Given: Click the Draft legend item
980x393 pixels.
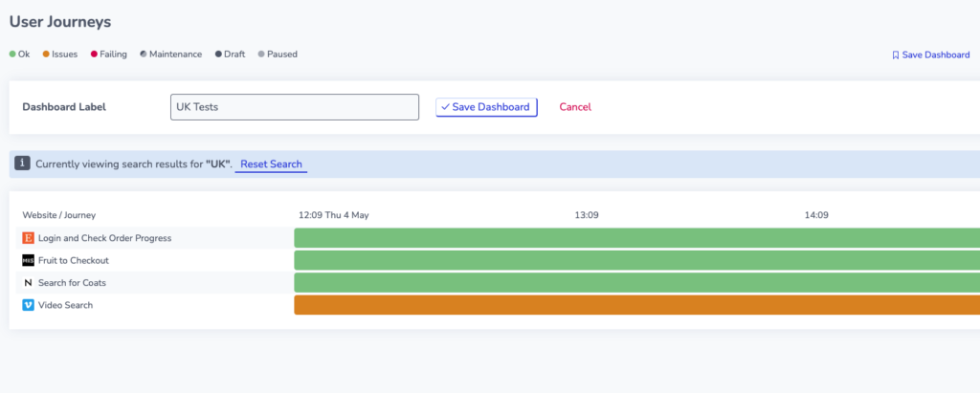Looking at the screenshot, I should pos(230,55).
